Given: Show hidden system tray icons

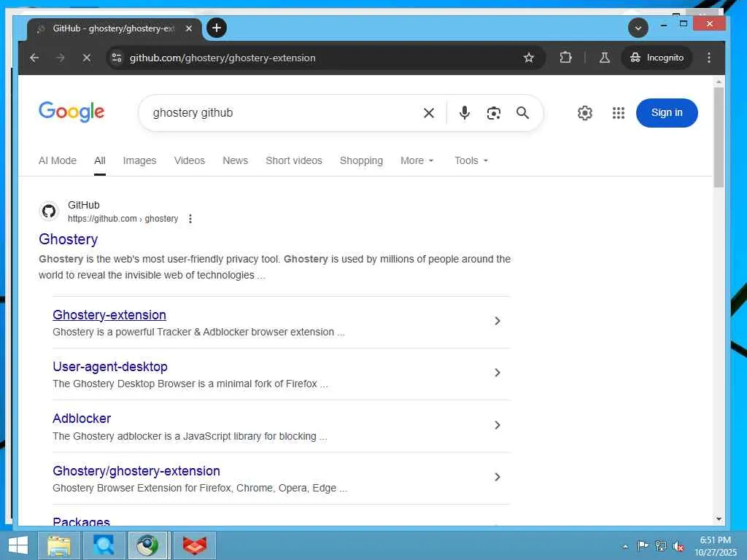Looking at the screenshot, I should click(x=625, y=546).
